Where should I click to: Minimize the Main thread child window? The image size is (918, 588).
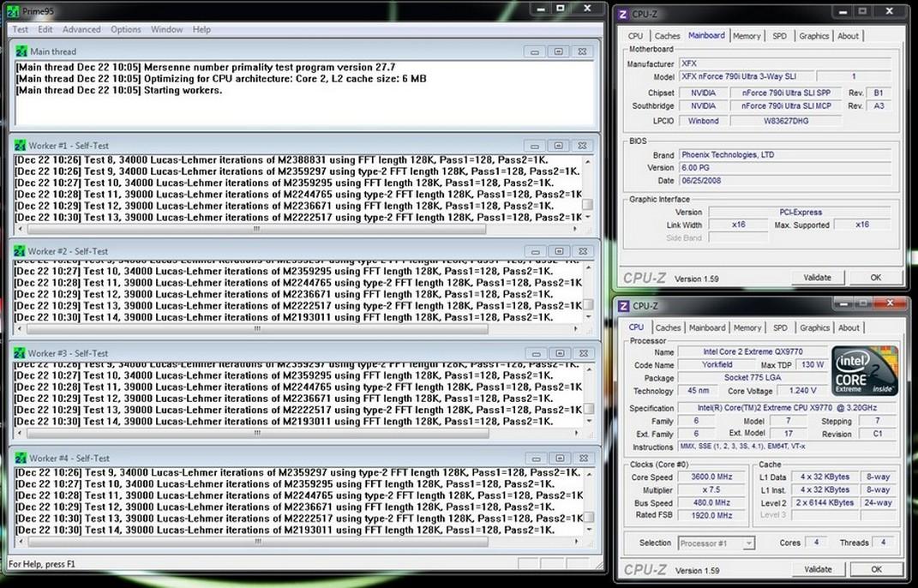(x=535, y=52)
